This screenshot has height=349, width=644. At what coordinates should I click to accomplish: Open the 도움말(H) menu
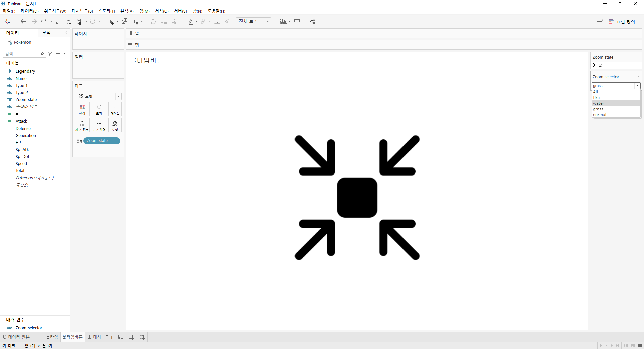pos(216,11)
